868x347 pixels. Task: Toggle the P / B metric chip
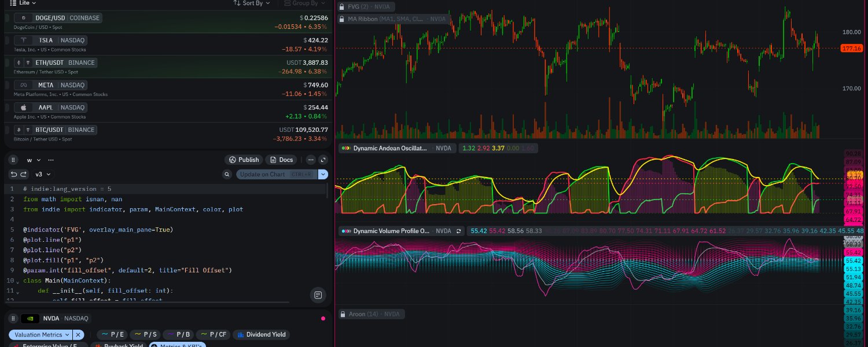(178, 334)
